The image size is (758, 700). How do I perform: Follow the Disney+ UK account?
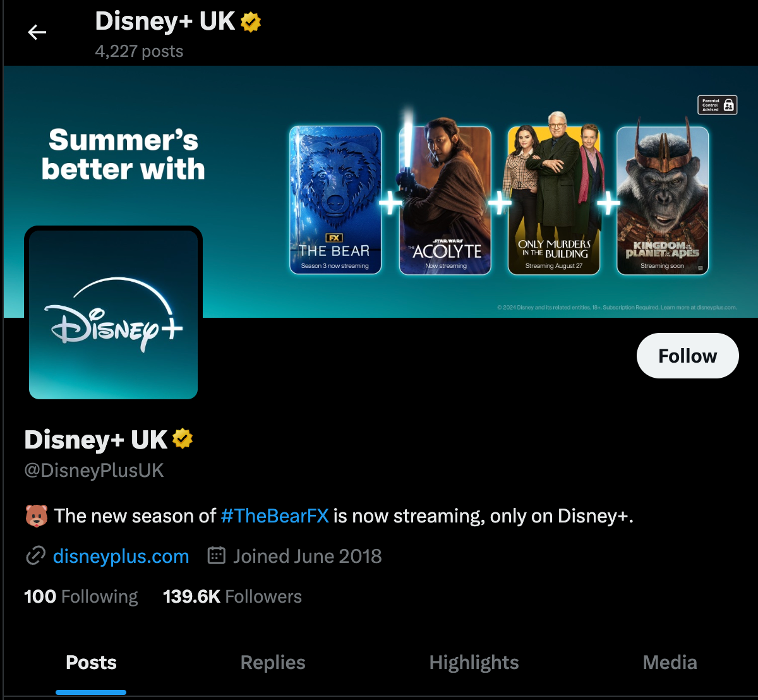pyautogui.click(x=687, y=356)
